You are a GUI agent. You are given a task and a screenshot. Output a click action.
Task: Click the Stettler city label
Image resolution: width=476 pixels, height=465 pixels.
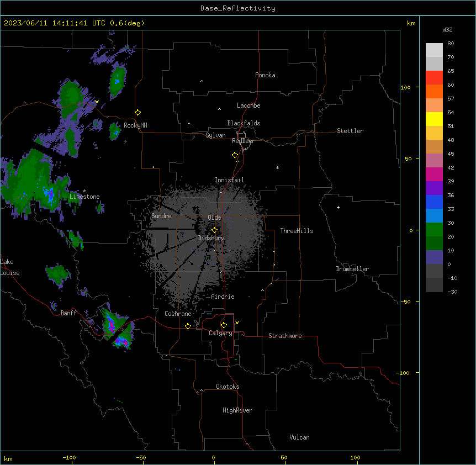click(x=350, y=131)
